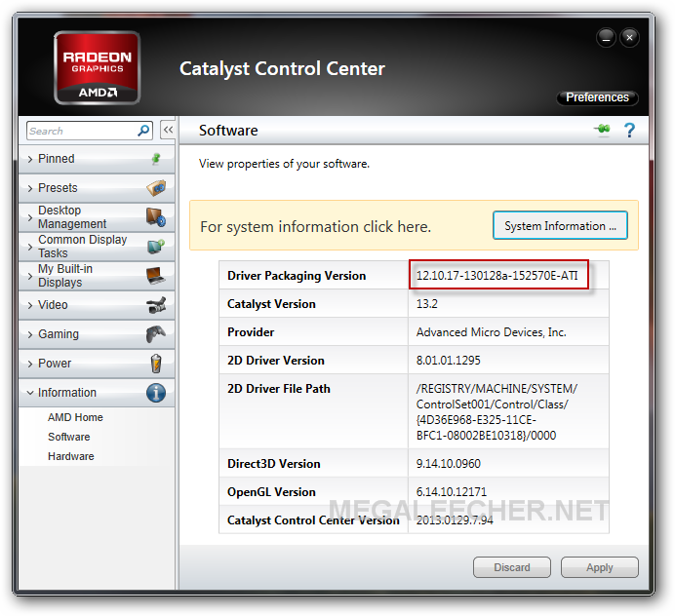Click the search magnifier icon
Image resolution: width=675 pixels, height=616 pixels.
(x=143, y=131)
